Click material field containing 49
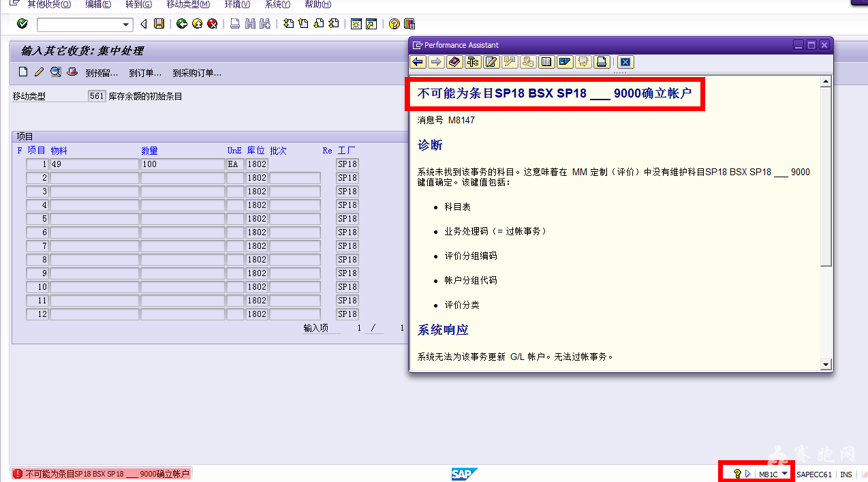The width and height of the screenshot is (868, 482). (x=94, y=164)
